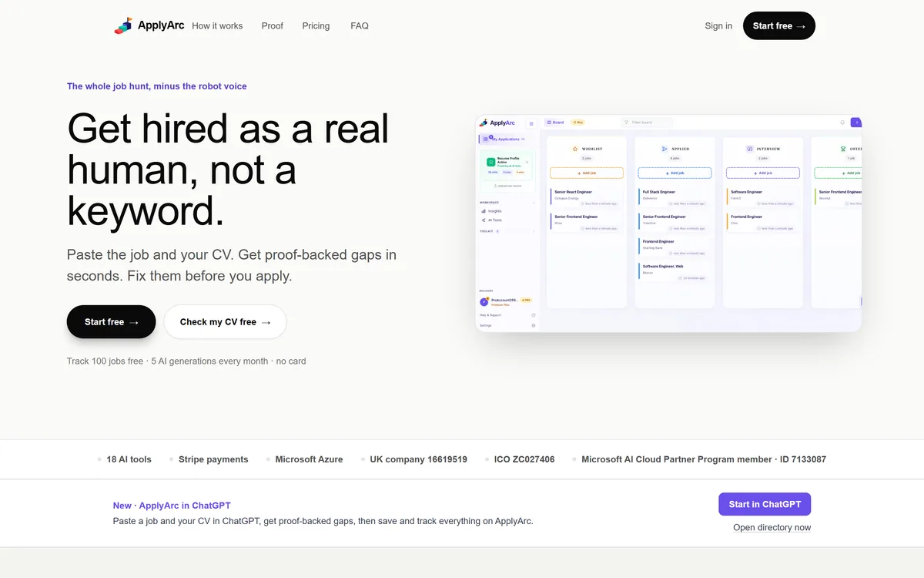Click Add job in the Offer column

(x=839, y=173)
